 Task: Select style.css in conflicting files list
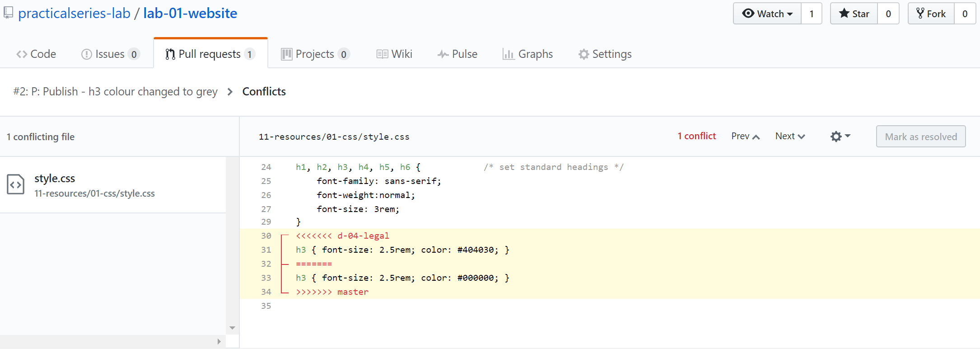pos(113,185)
